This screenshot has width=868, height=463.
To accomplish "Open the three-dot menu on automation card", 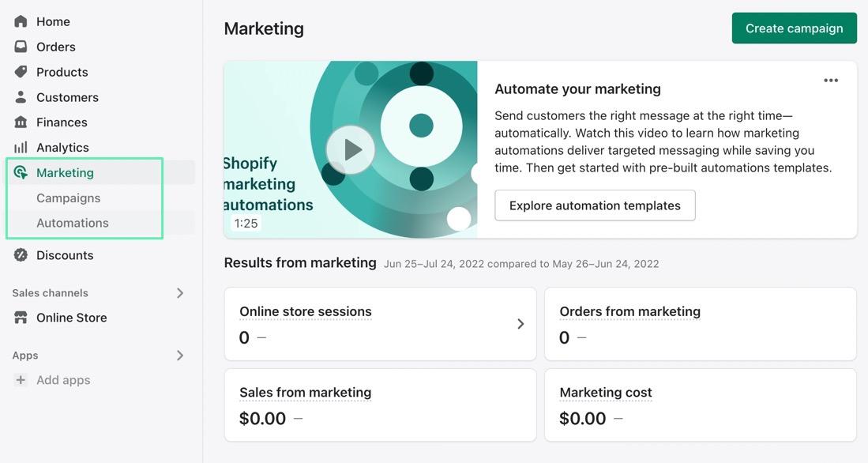I will point(831,81).
